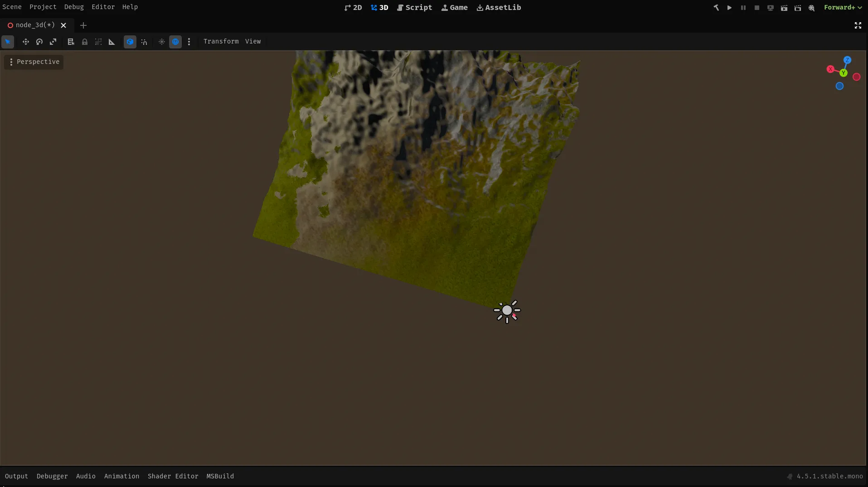Lock the selected node with padlock icon
The image size is (868, 487).
coord(85,42)
